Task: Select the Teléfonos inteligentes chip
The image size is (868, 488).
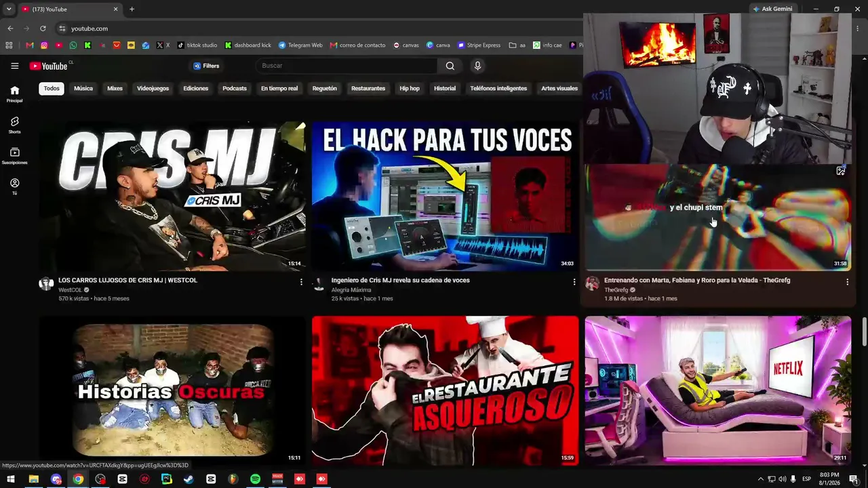Action: [x=498, y=88]
